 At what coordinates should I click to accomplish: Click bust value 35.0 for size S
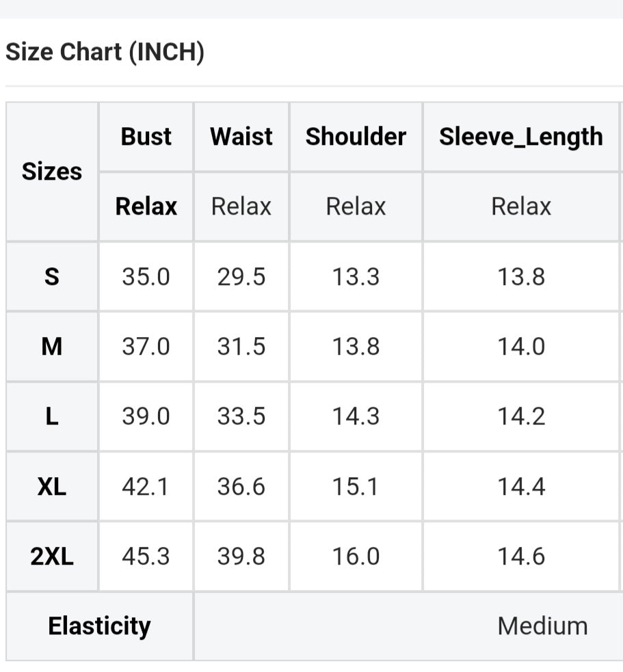click(x=146, y=277)
